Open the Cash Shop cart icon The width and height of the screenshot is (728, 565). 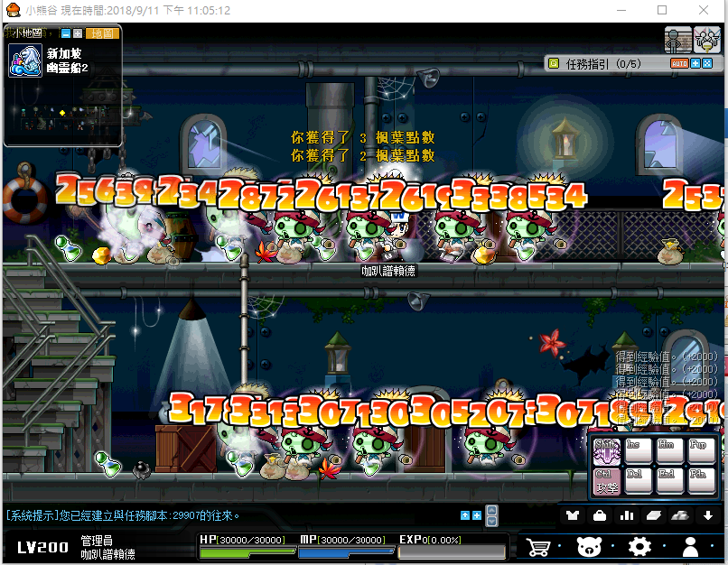[x=538, y=547]
